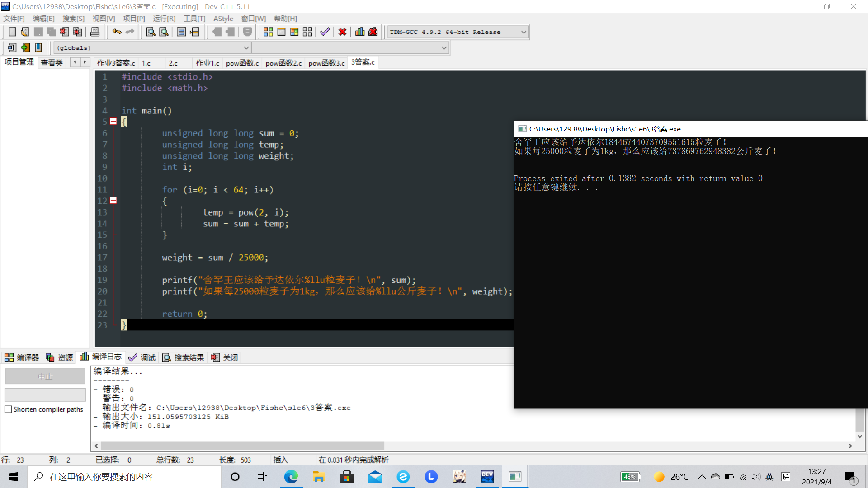This screenshot has width=868, height=488.
Task: Click the green plus insert icon
Action: click(x=25, y=47)
